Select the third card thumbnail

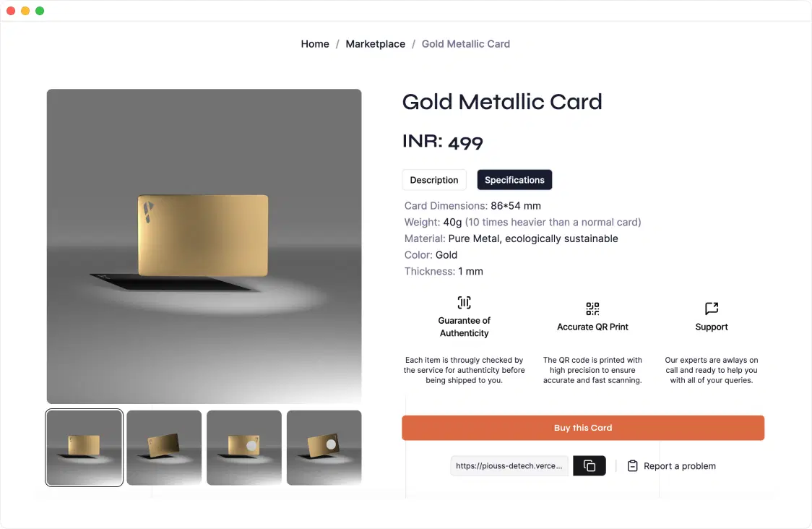tap(244, 447)
